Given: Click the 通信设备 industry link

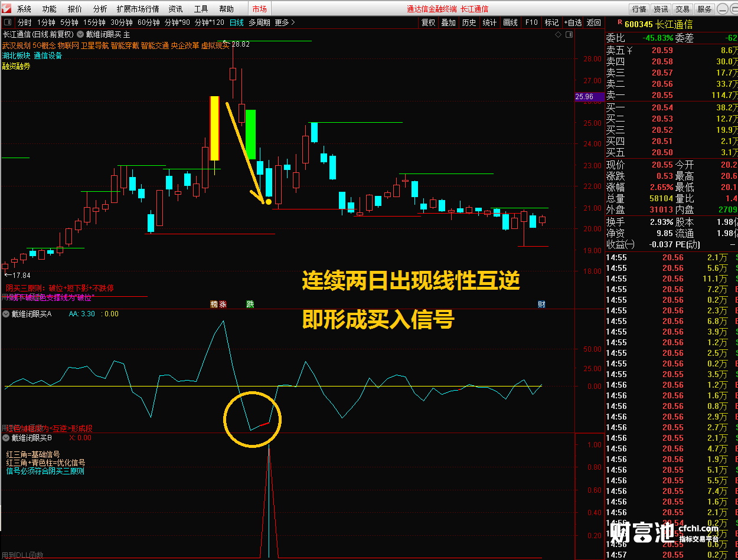Looking at the screenshot, I should 48,56.
